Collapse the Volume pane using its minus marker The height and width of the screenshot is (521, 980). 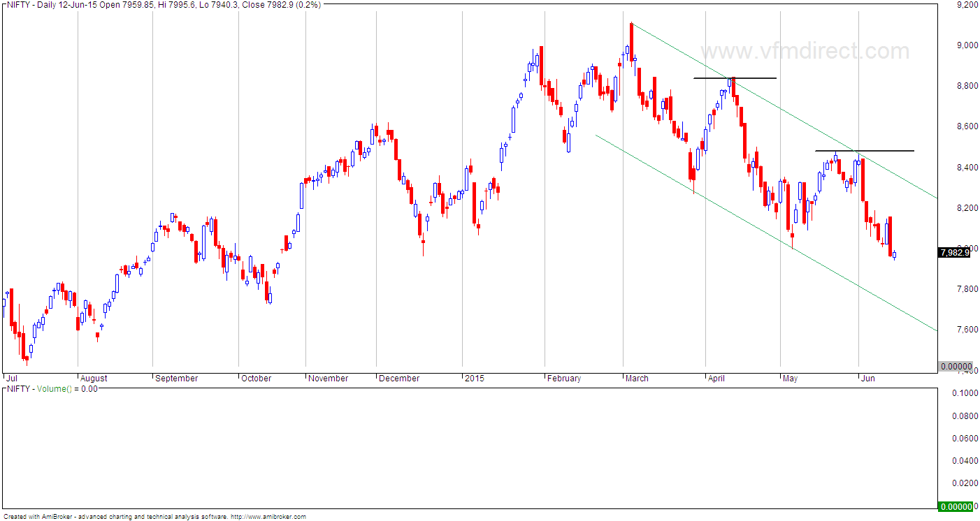tap(3, 389)
